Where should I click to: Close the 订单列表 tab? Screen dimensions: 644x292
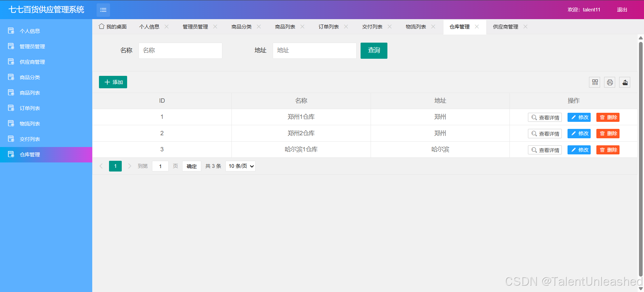346,27
